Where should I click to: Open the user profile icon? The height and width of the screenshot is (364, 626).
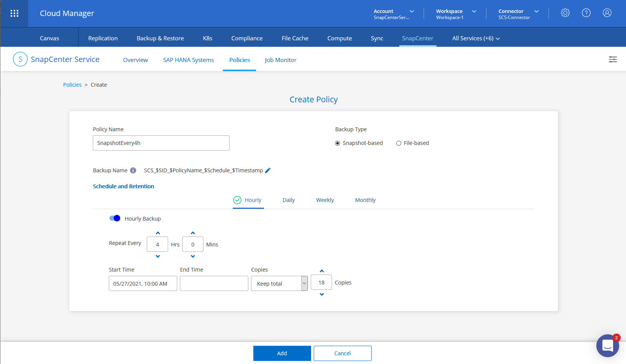tap(607, 13)
